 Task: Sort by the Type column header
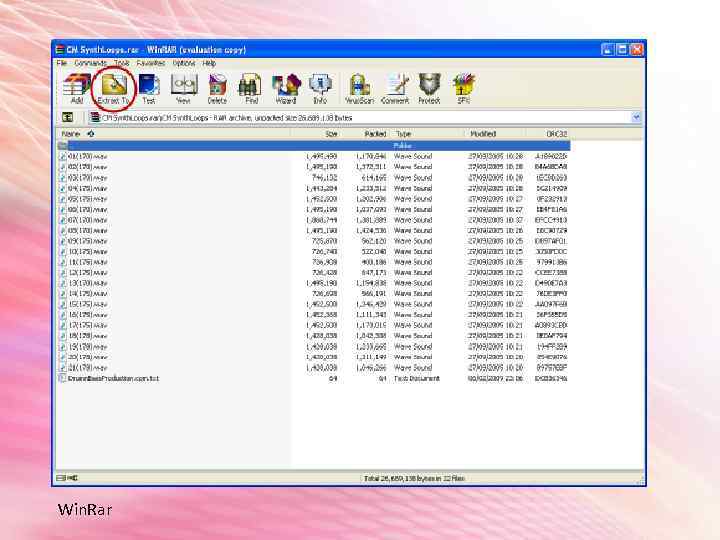[x=428, y=134]
